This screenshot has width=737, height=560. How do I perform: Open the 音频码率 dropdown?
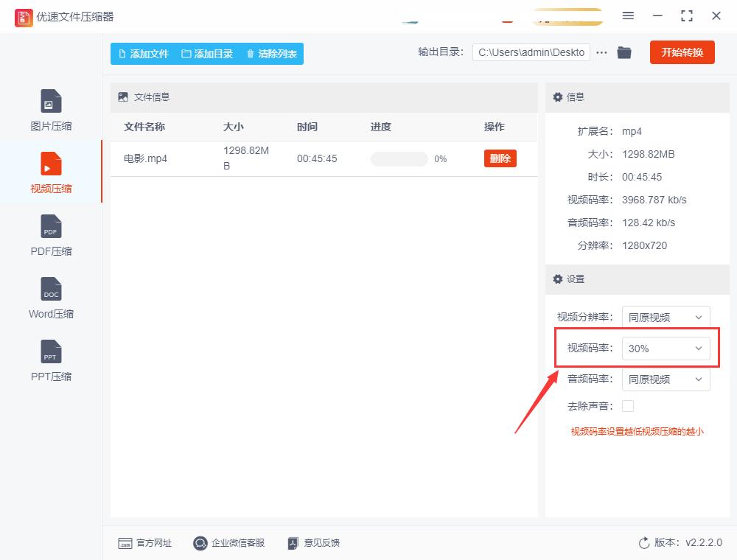(666, 379)
